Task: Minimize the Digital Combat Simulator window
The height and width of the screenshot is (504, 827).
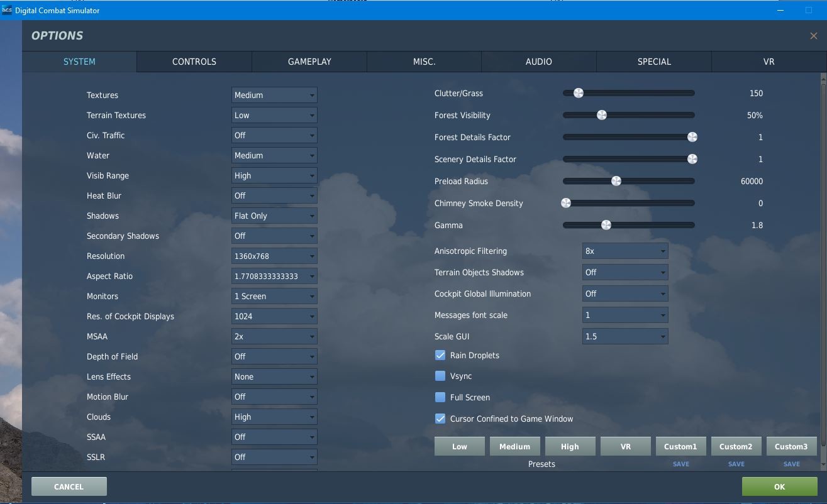Action: [x=780, y=10]
